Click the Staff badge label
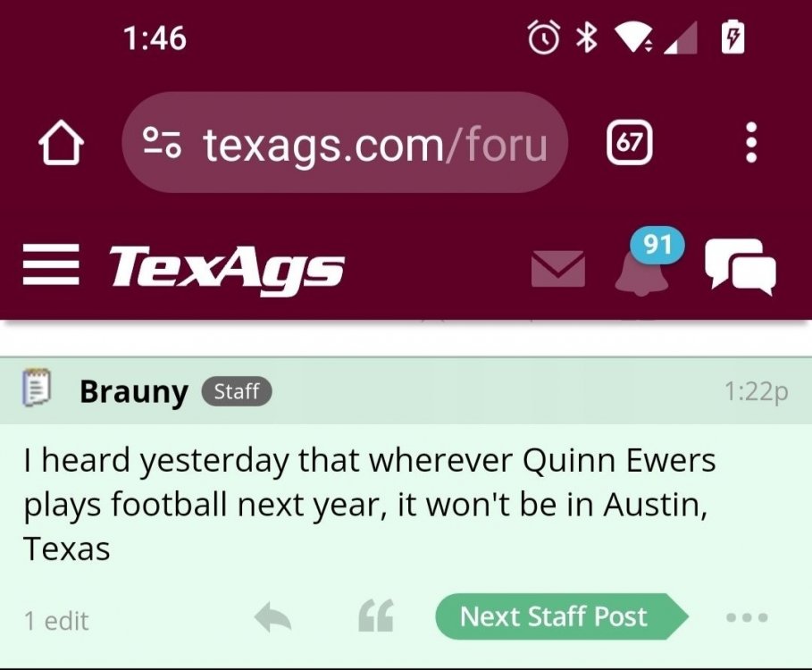 click(x=237, y=391)
